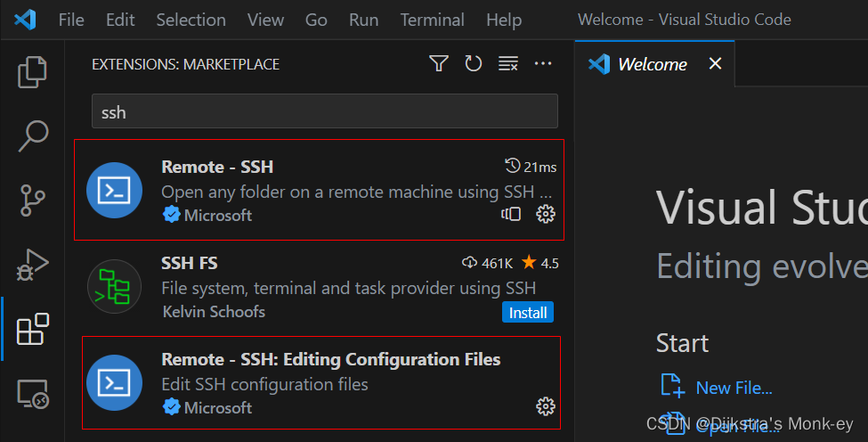The image size is (868, 442).
Task: Open the Views and More Actions menu
Action: [x=543, y=63]
